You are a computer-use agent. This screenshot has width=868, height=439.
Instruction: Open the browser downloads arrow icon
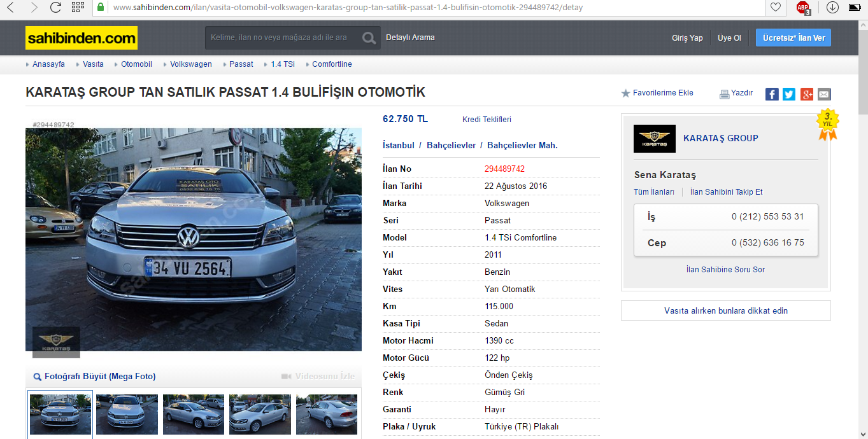(x=832, y=8)
